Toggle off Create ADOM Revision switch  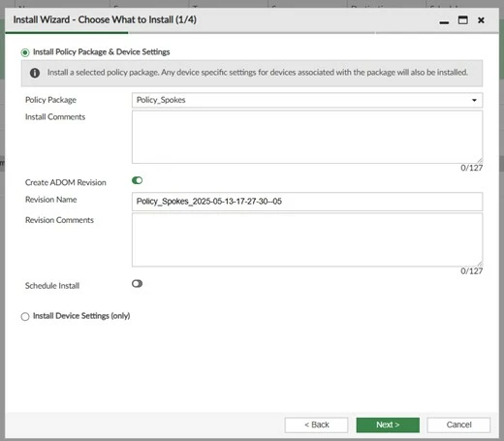coord(137,180)
